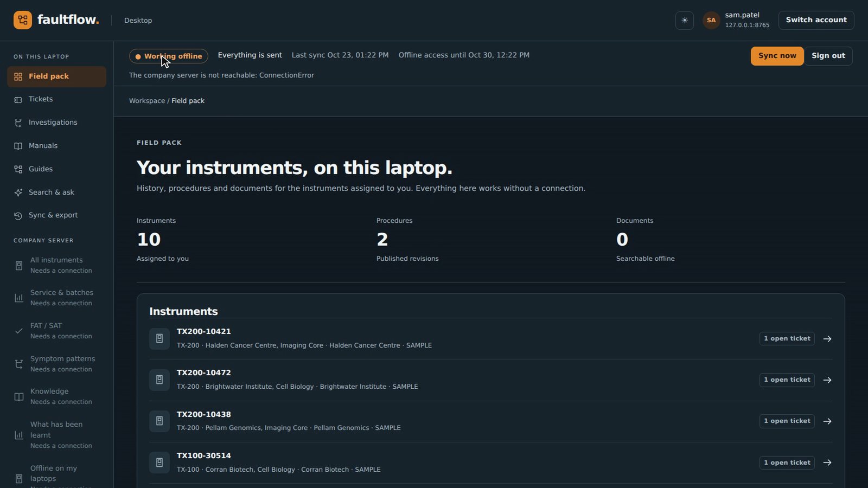Image resolution: width=868 pixels, height=488 pixels.
Task: Open Tickets in the sidebar
Action: pyautogui.click(x=56, y=99)
